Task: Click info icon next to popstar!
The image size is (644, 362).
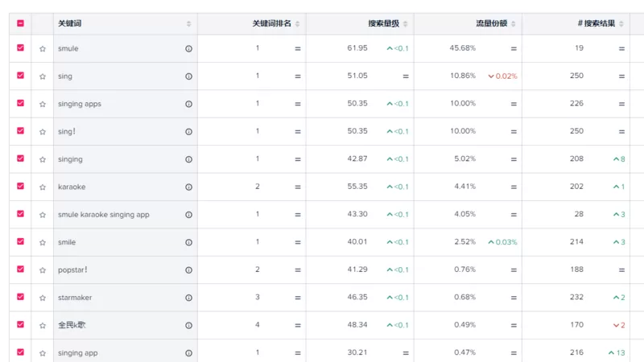Action: pos(188,270)
